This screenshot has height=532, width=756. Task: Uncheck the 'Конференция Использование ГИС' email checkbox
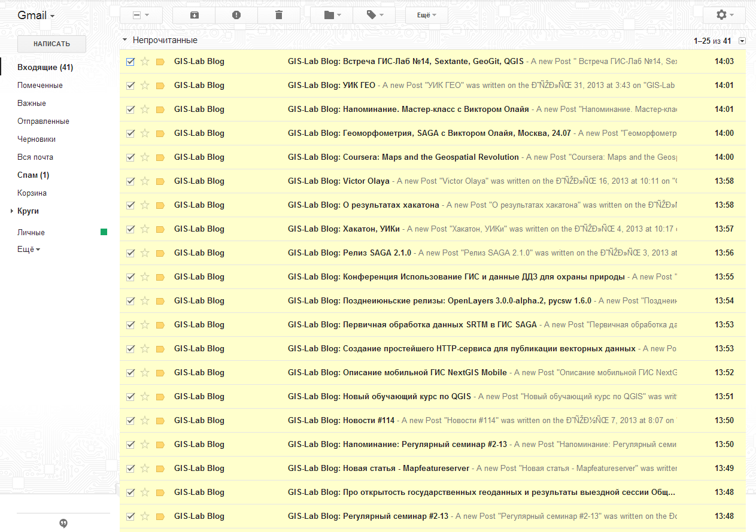(x=130, y=277)
